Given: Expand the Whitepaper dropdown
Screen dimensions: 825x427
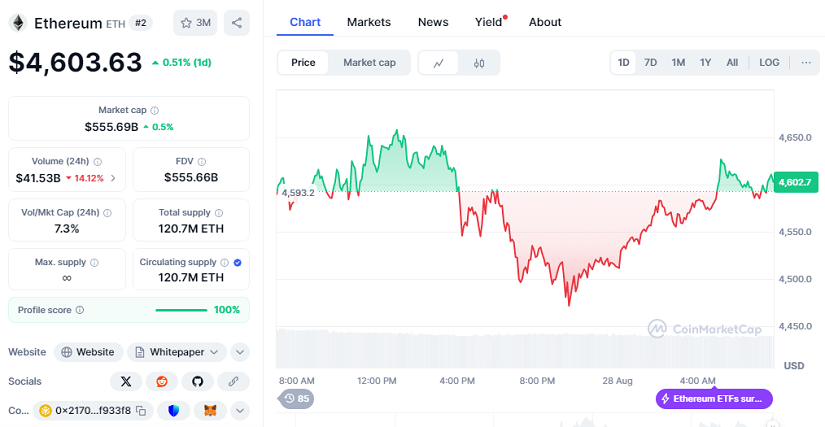Looking at the screenshot, I should point(175,352).
